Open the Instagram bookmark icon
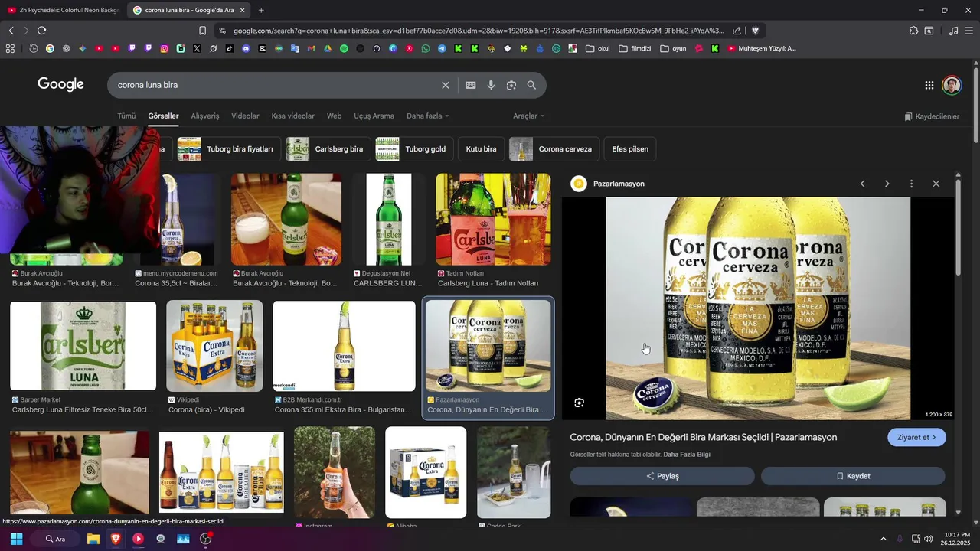The width and height of the screenshot is (980, 551). tap(164, 48)
